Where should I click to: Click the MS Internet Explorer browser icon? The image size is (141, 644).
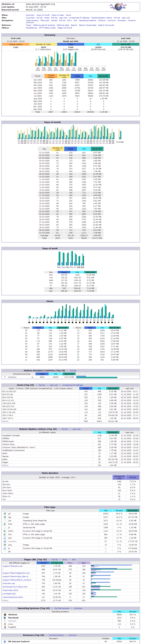[x=5, y=641]
